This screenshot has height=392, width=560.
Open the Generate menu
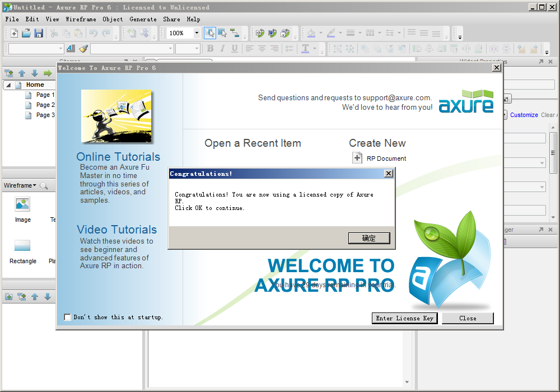(x=143, y=19)
